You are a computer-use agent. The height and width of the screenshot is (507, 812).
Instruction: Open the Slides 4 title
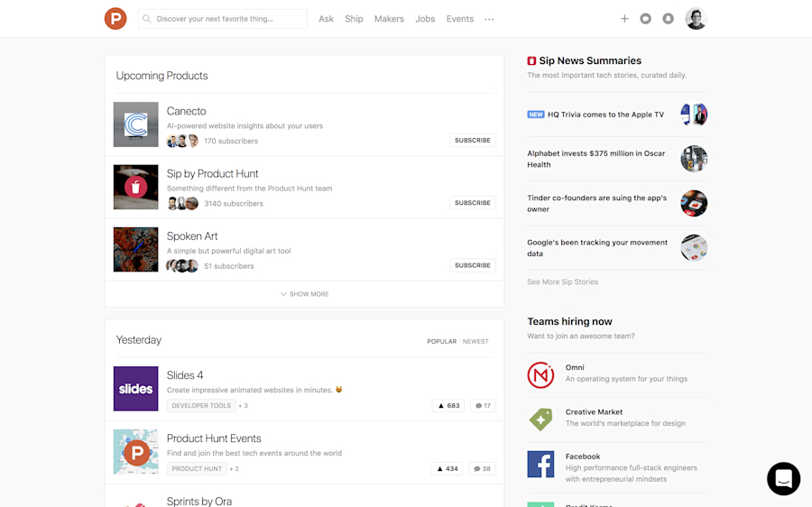tap(185, 375)
